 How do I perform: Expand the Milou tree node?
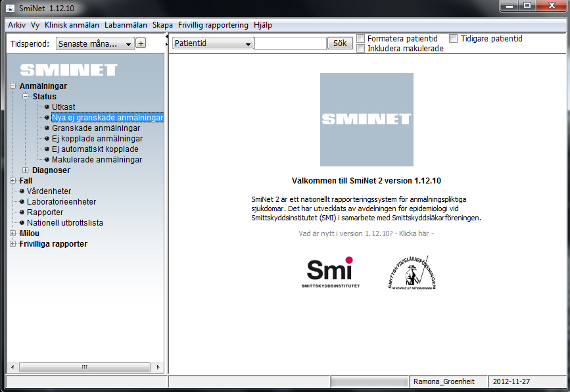click(13, 233)
